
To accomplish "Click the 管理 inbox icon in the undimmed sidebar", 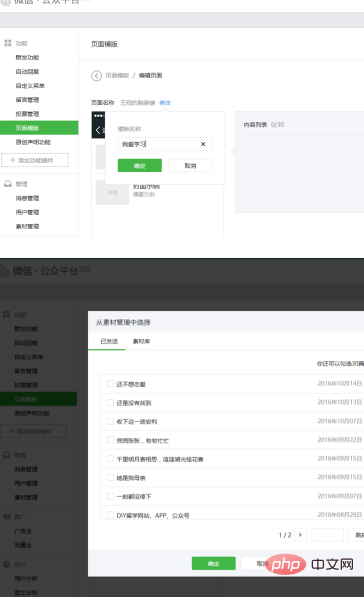I will coord(8,184).
